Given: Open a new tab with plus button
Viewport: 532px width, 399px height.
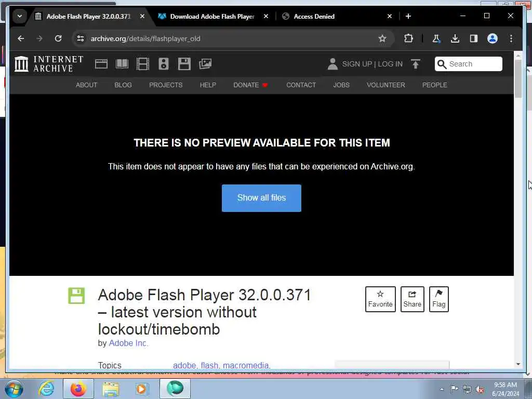Looking at the screenshot, I should [408, 16].
